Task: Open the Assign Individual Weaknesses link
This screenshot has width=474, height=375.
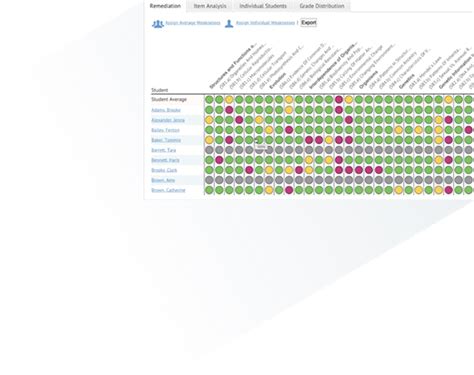Action: tap(265, 23)
